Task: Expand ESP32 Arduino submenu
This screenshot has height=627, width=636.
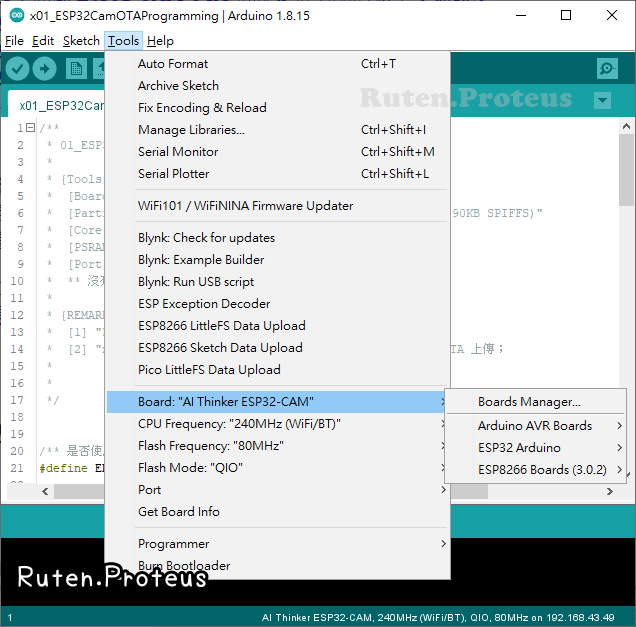Action: pyautogui.click(x=535, y=447)
